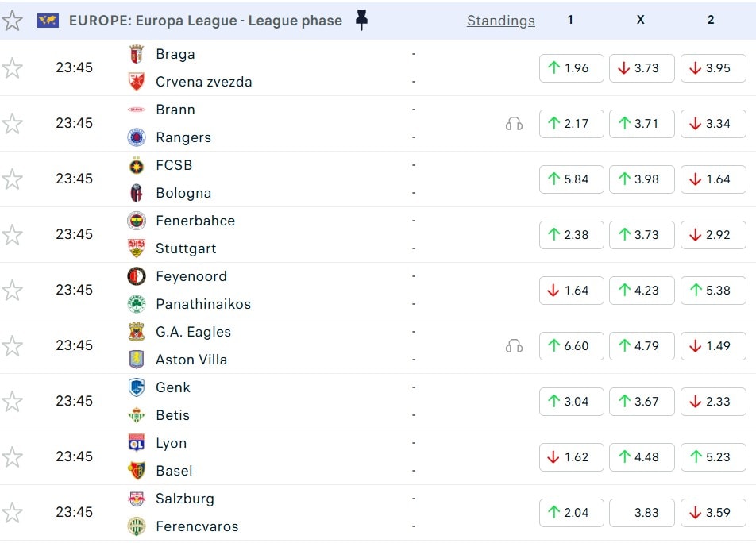Click the headphones icon for G.A. Eagles match

514,346
